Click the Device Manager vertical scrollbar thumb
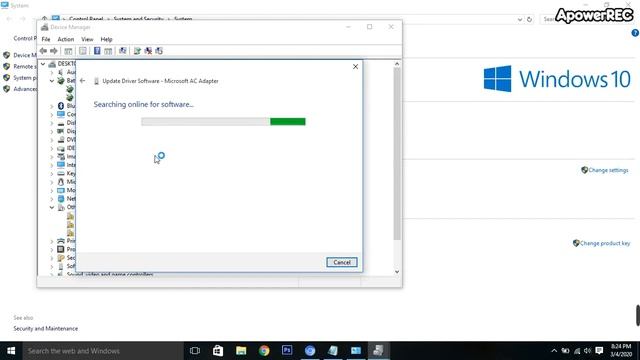 [397, 153]
